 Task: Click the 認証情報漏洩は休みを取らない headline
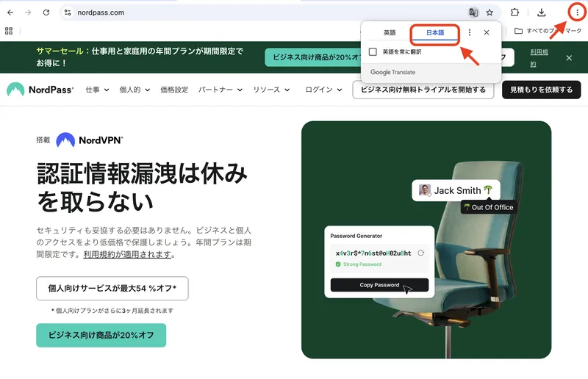tap(142, 187)
